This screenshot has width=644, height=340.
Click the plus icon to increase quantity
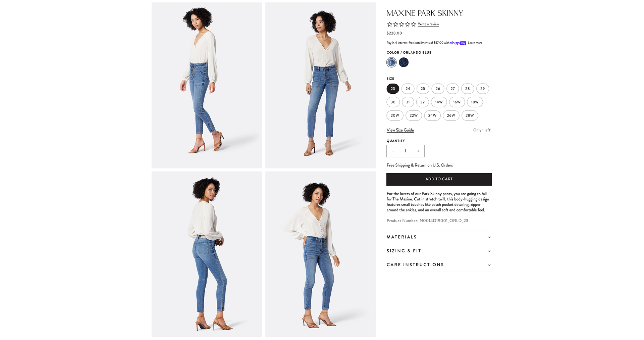click(418, 151)
